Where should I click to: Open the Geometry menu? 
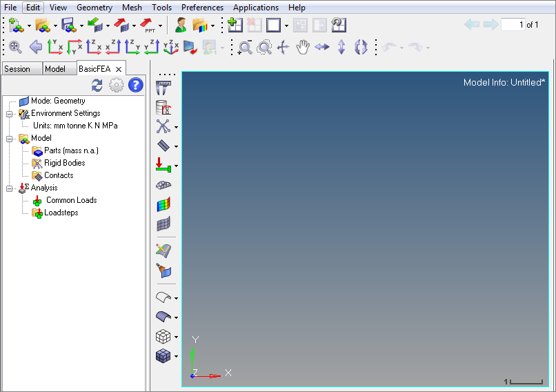[x=94, y=8]
